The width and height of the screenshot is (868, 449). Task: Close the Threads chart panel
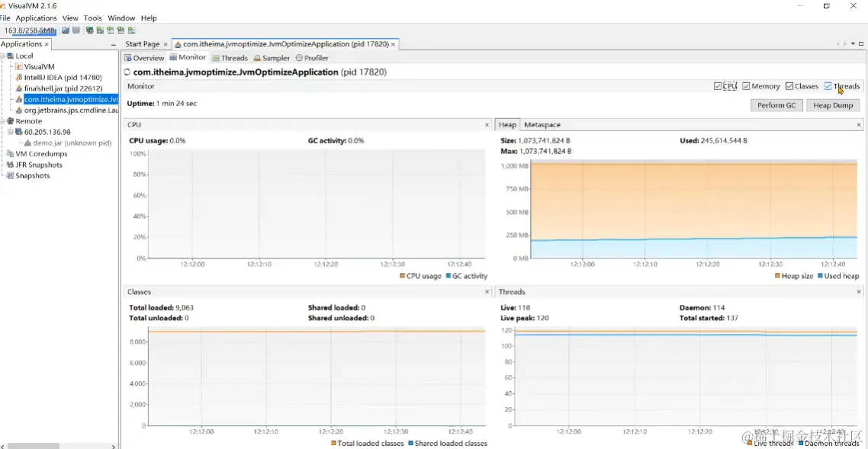click(860, 292)
